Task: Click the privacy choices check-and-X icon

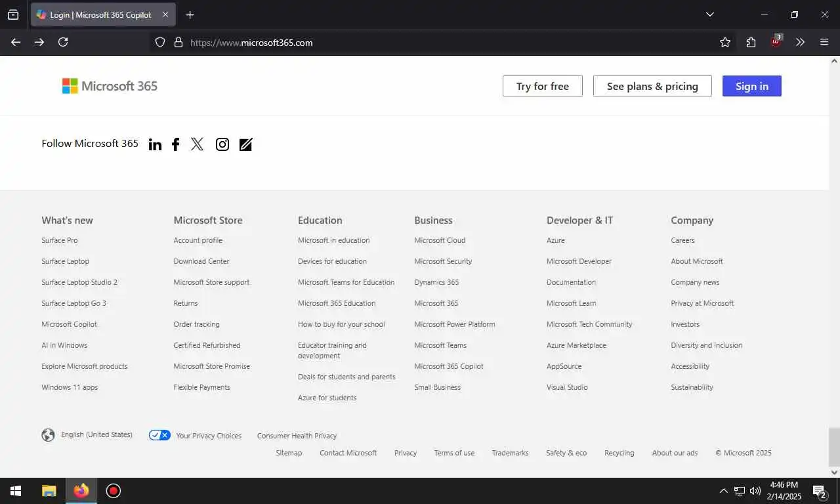Action: coord(159,435)
